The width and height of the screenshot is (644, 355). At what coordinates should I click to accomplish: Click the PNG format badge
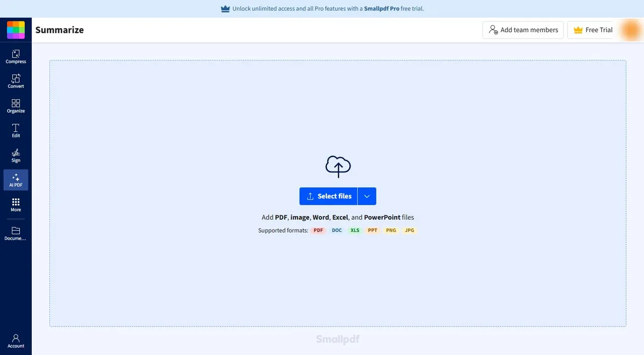(x=391, y=231)
